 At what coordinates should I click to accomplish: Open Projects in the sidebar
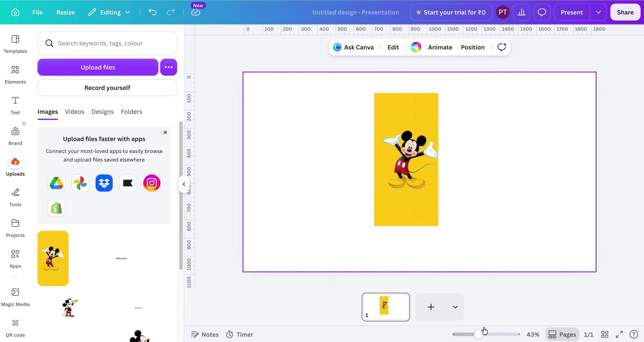point(15,228)
